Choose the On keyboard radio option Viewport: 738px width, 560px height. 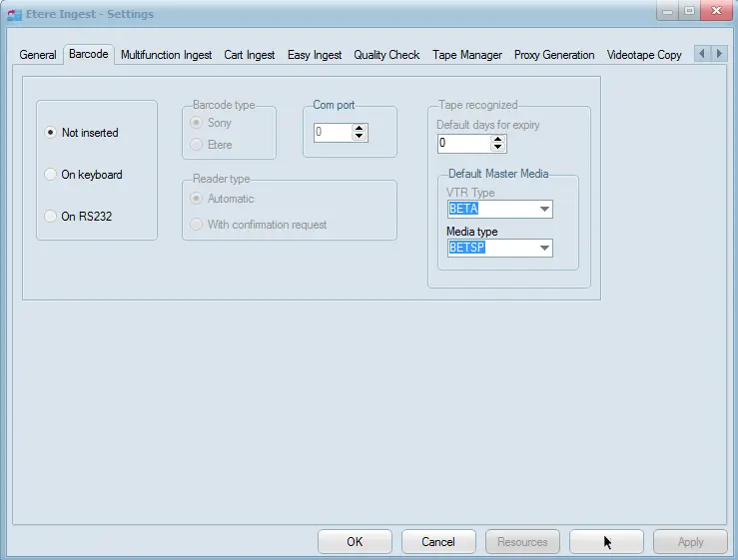(51, 175)
